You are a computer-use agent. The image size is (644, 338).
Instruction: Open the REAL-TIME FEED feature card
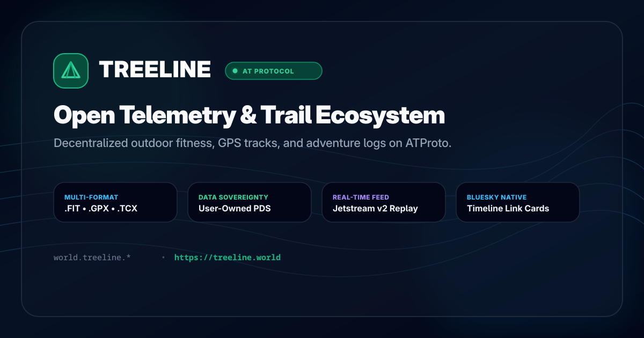coord(384,202)
